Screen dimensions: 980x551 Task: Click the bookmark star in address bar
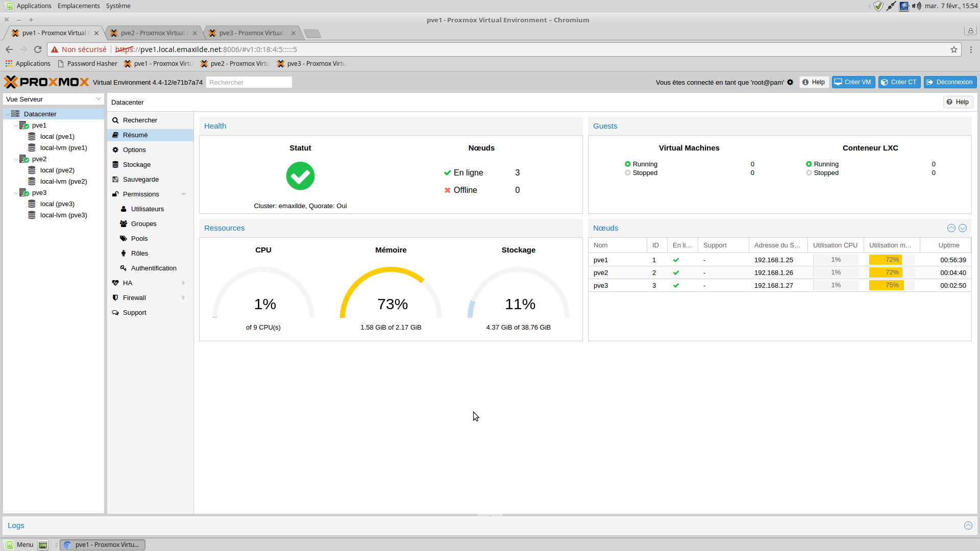coord(954,49)
